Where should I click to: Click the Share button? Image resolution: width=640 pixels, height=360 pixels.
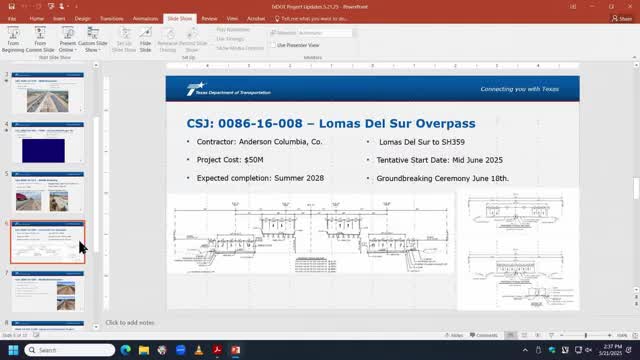pos(622,18)
